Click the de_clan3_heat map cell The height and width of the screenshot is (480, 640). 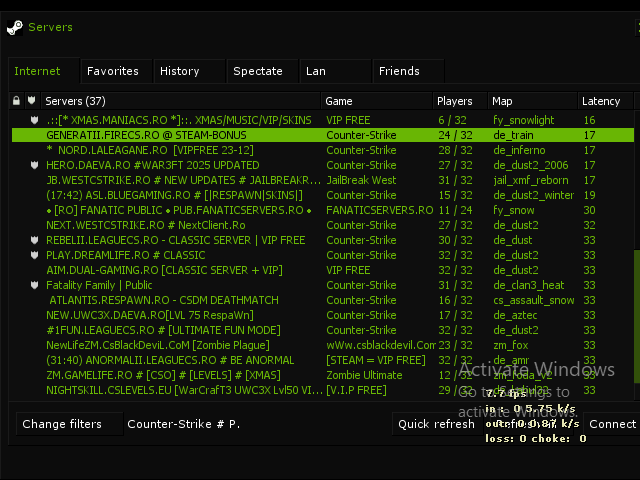click(529, 285)
